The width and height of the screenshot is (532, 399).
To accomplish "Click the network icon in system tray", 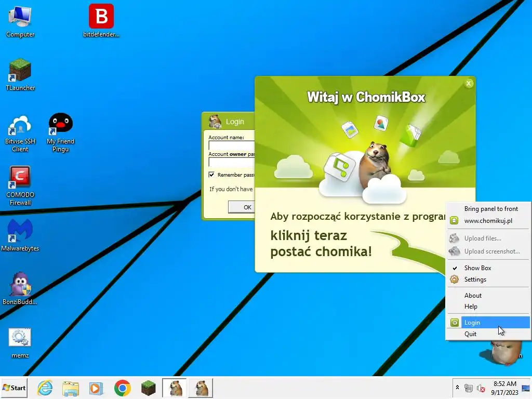I will pos(469,388).
